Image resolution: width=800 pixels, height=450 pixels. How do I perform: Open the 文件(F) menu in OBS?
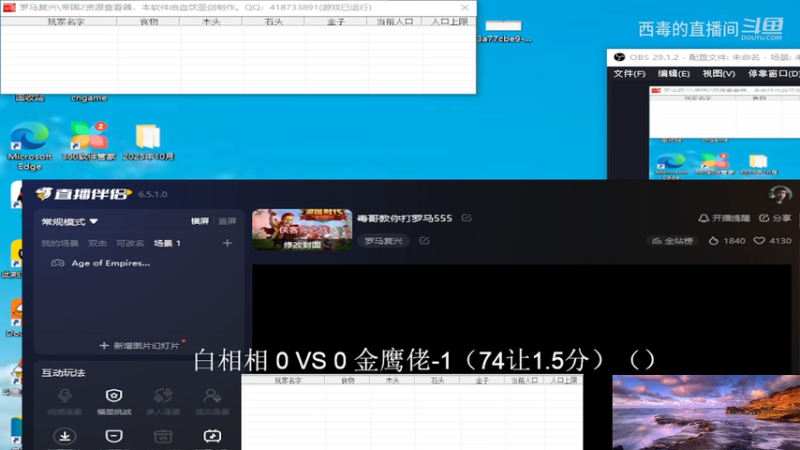click(x=630, y=74)
